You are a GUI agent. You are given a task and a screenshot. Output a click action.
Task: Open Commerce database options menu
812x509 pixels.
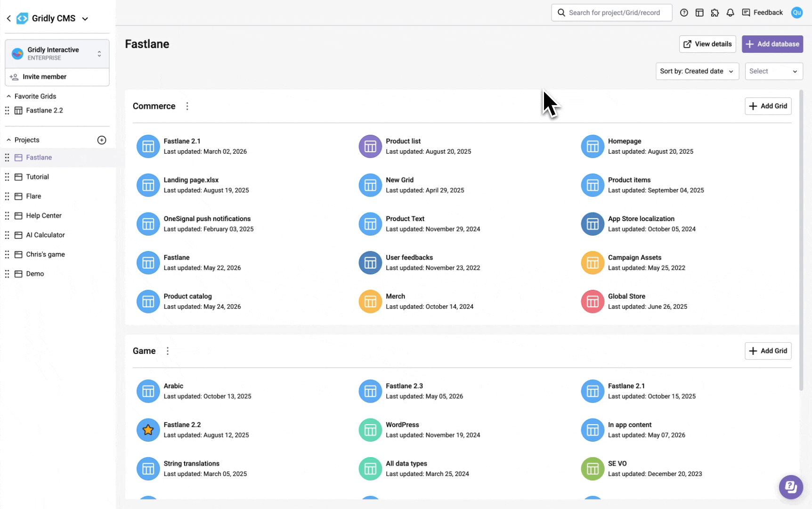point(187,106)
